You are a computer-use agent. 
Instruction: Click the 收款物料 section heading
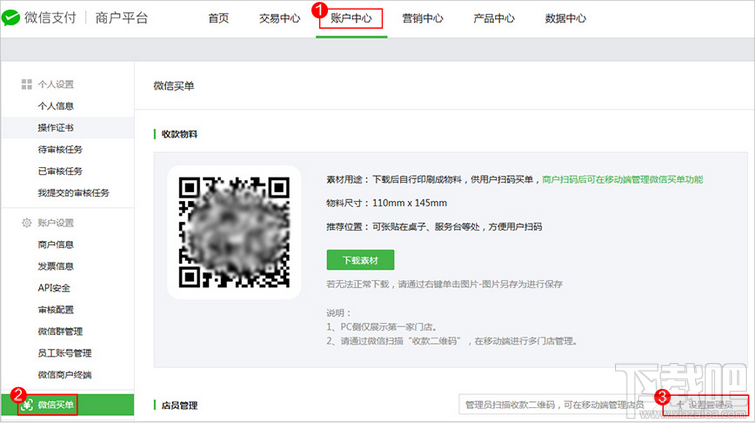pos(179,134)
